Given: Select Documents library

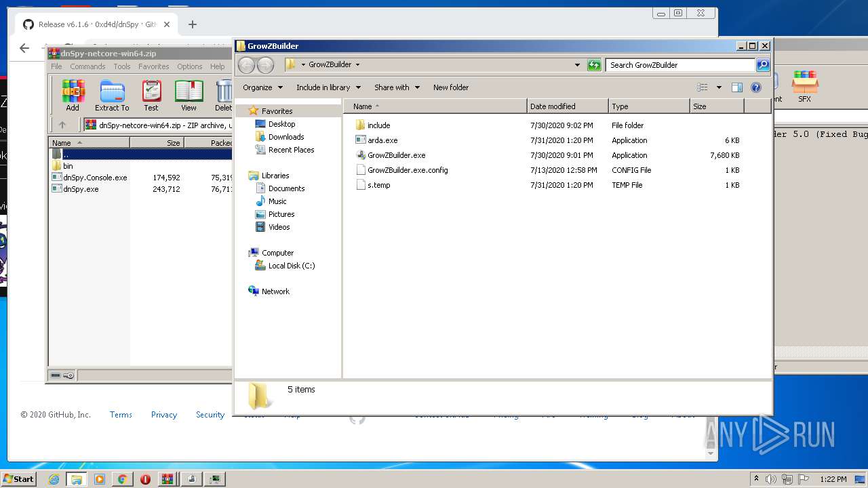Looking at the screenshot, I should click(x=286, y=188).
